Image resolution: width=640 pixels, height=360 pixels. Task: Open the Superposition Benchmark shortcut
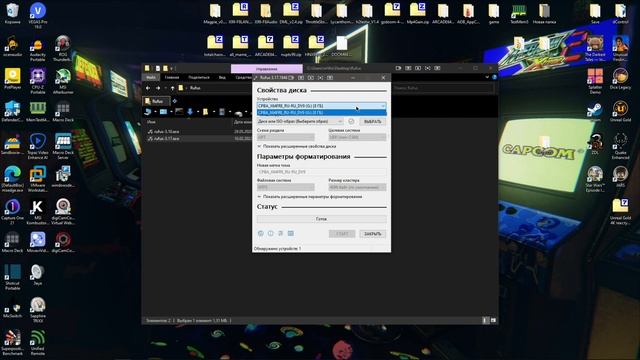(x=12, y=342)
